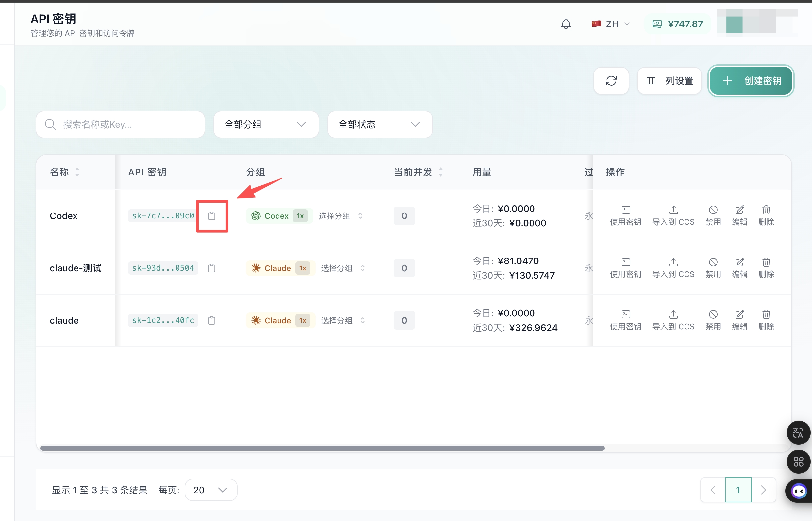The width and height of the screenshot is (812, 521).
Task: Open the translate floating button
Action: (x=798, y=432)
